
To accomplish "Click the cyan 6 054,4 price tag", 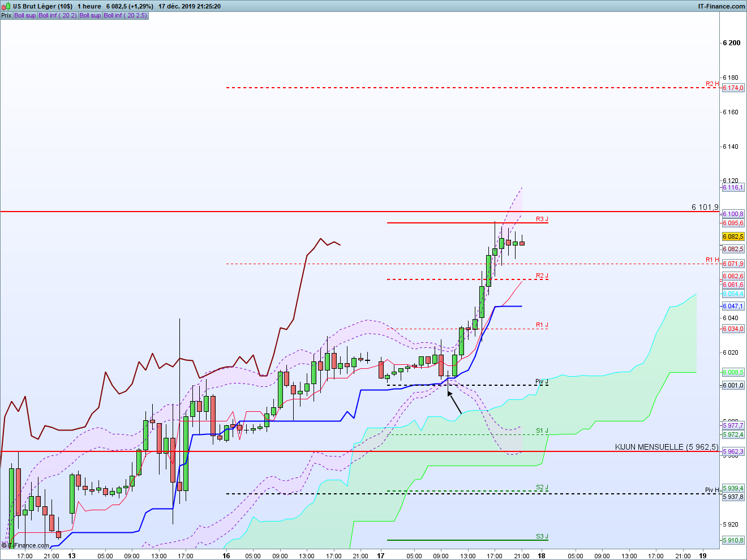I will click(733, 294).
